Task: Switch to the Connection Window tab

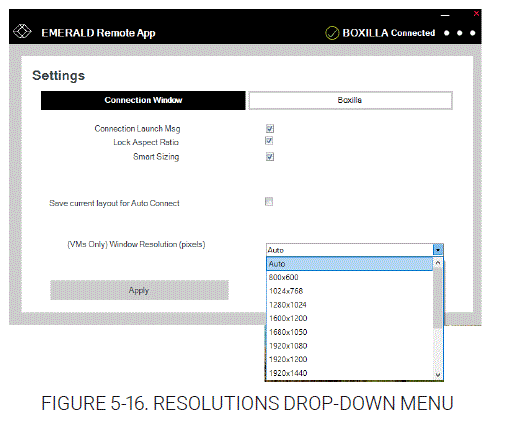Action: (143, 100)
